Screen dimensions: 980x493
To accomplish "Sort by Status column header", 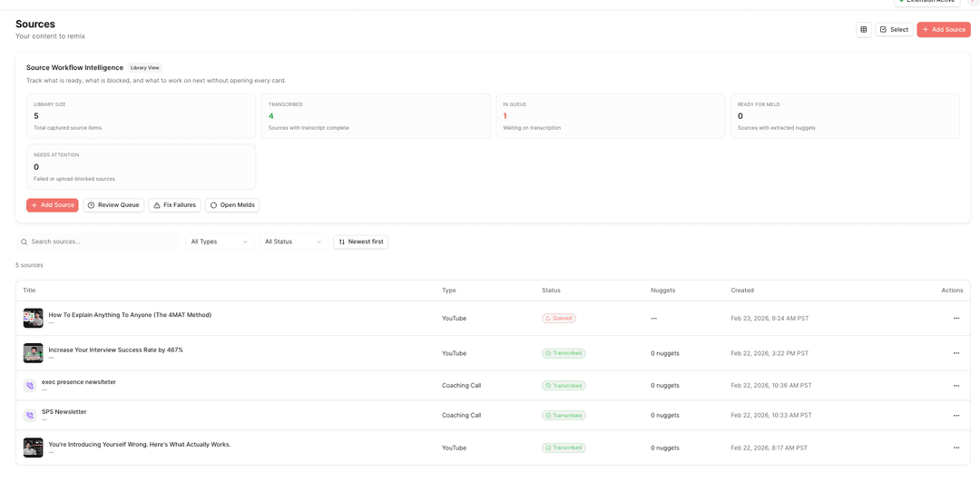I will pos(552,291).
